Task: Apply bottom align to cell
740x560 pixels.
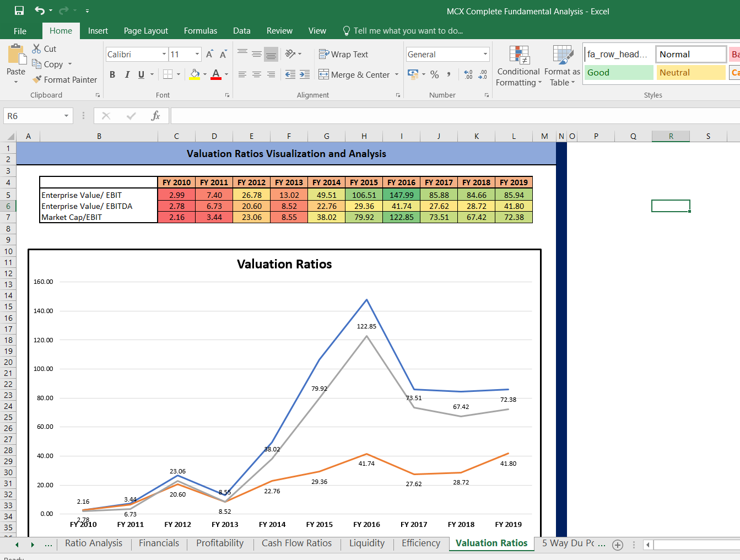Action: pyautogui.click(x=271, y=54)
